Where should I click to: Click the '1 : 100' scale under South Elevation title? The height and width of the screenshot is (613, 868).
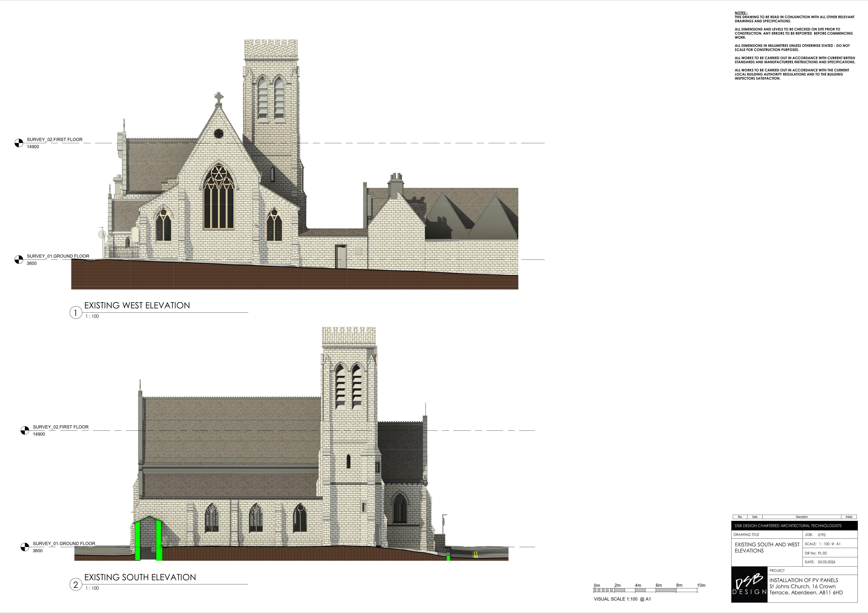(x=92, y=588)
